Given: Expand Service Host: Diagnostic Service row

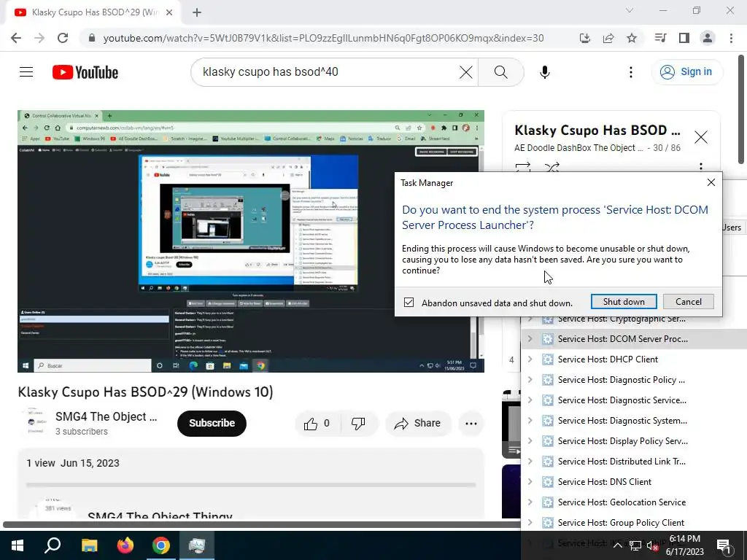Looking at the screenshot, I should coord(530,400).
